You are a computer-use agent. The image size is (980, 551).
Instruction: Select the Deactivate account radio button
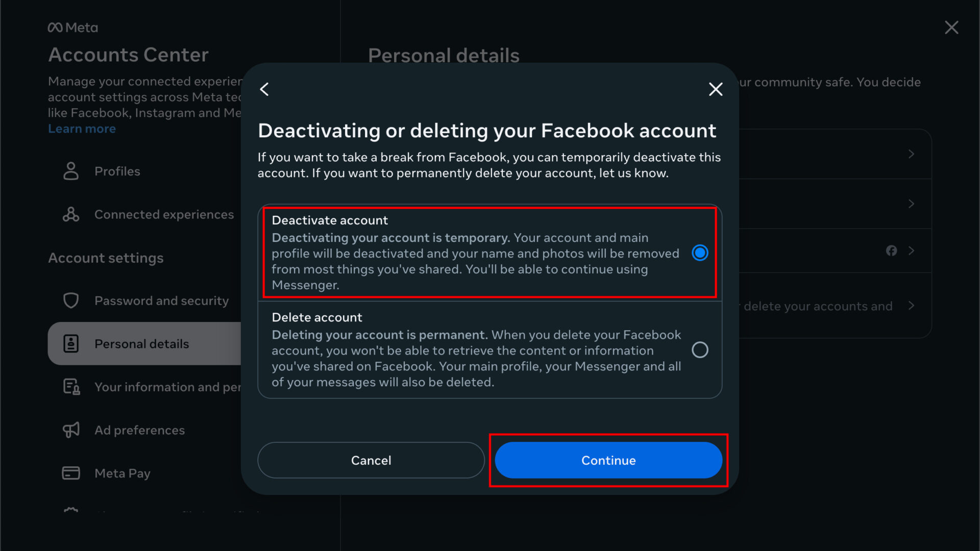pos(700,253)
